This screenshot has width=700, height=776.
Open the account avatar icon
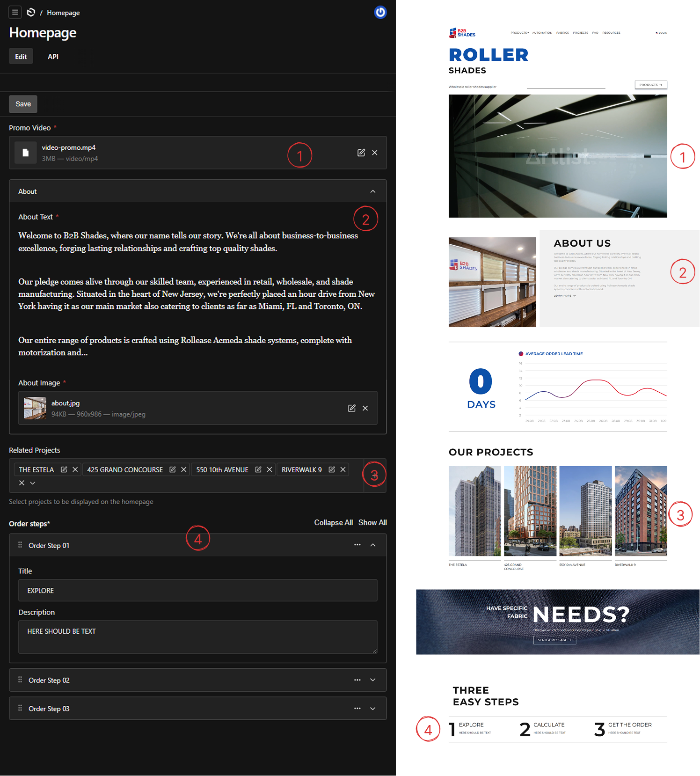pyautogui.click(x=380, y=12)
